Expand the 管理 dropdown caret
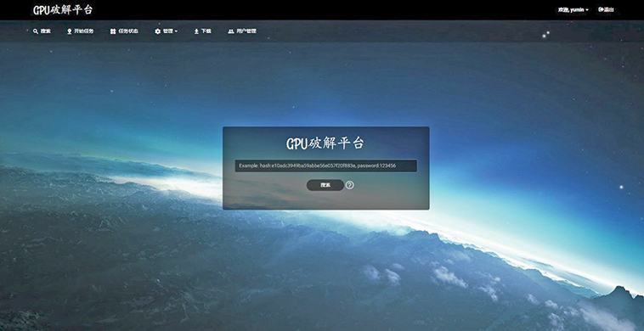This screenshot has width=644, height=331. point(176,31)
